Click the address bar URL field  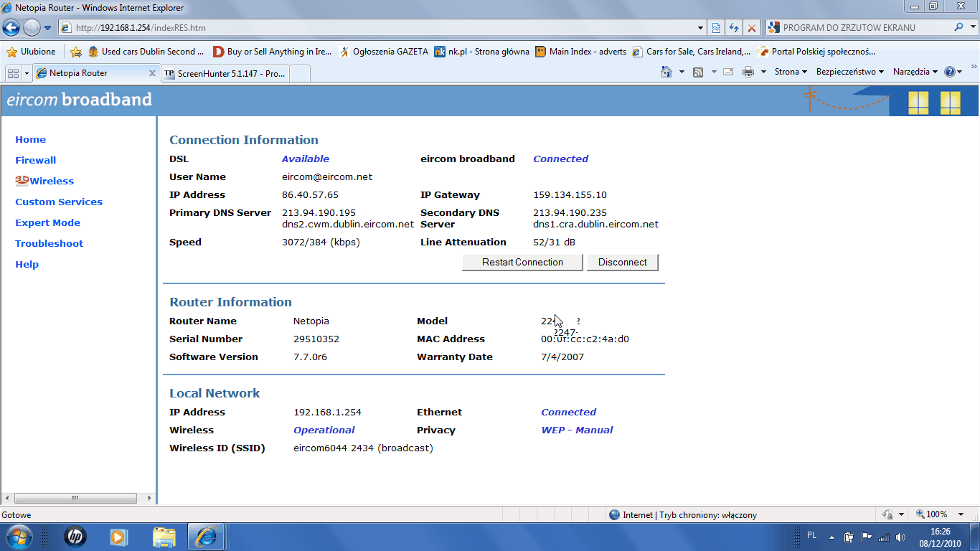[378, 28]
